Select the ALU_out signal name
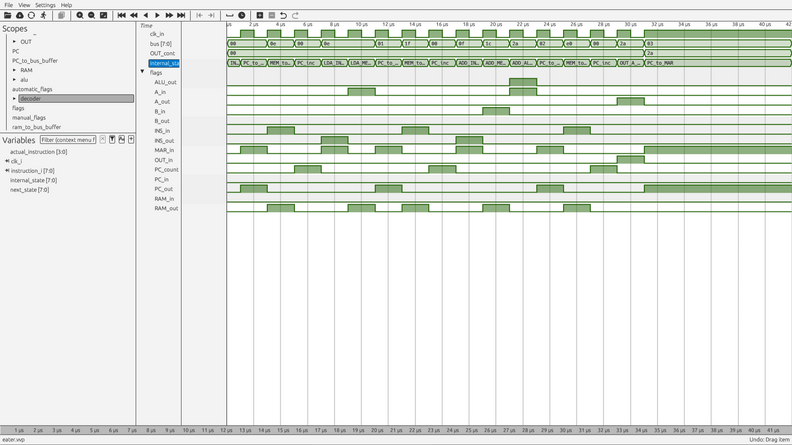792x445 pixels. 166,82
